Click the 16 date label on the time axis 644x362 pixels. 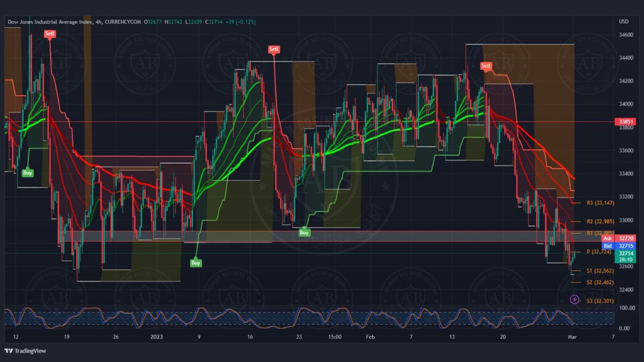pyautogui.click(x=250, y=337)
